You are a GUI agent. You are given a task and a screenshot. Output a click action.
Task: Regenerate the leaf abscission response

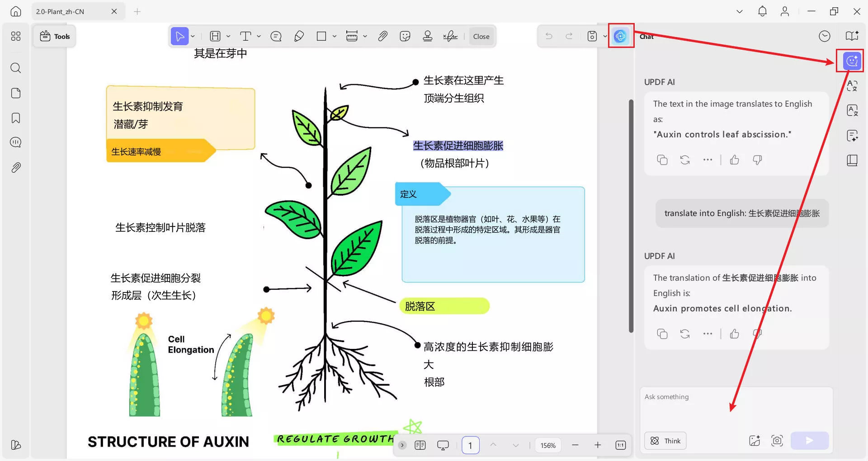pyautogui.click(x=685, y=160)
